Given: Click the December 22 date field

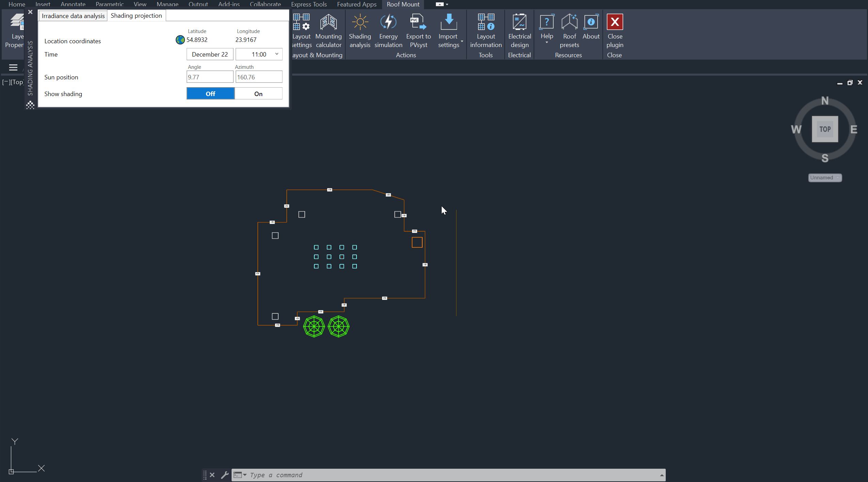Looking at the screenshot, I should pos(210,54).
